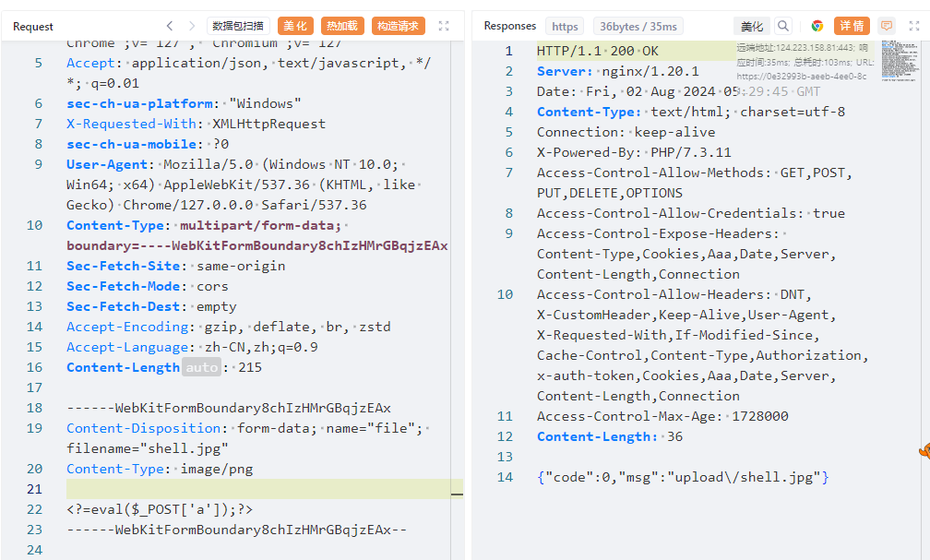
Task: Click Sec-Fetch-Dest: empty line
Action: click(151, 306)
